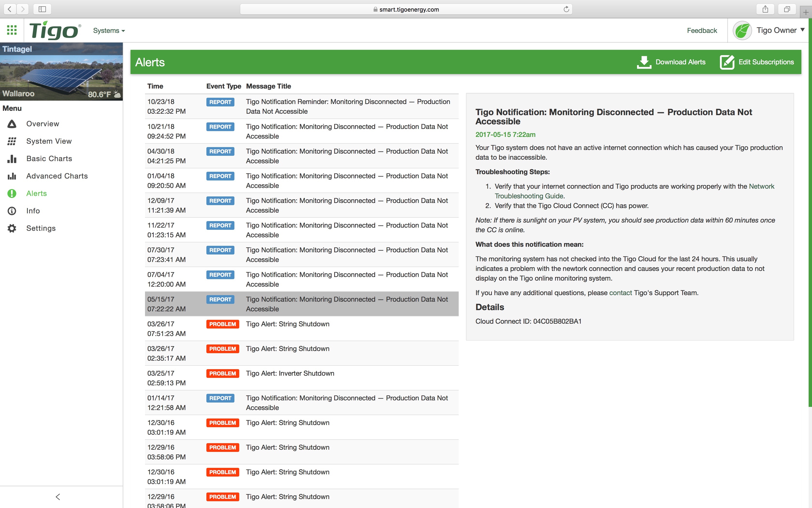Click the Safari forward button

click(x=22, y=9)
